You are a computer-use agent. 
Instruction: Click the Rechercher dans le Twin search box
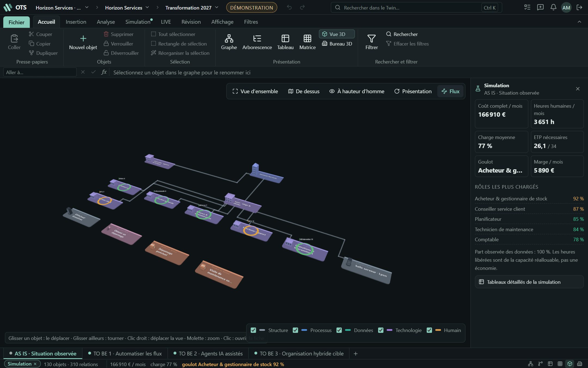coord(416,8)
